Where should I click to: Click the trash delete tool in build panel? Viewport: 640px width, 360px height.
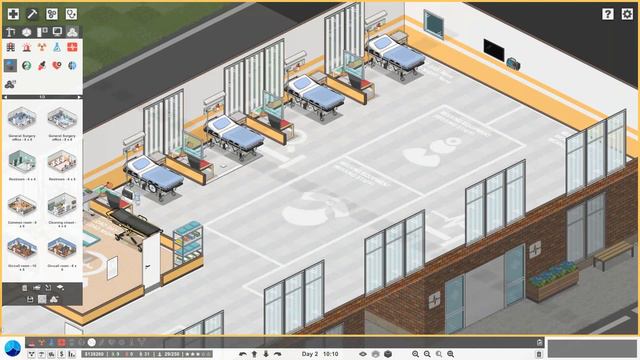(x=24, y=288)
